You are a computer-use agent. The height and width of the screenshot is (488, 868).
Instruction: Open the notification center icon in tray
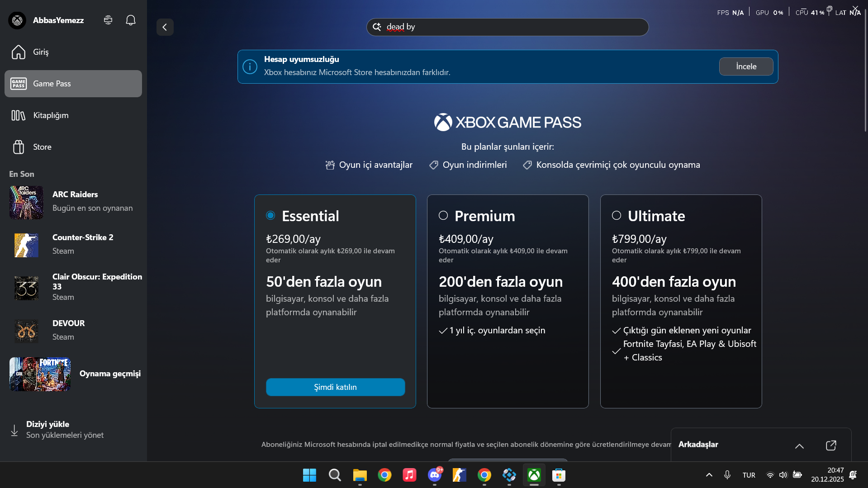853,475
